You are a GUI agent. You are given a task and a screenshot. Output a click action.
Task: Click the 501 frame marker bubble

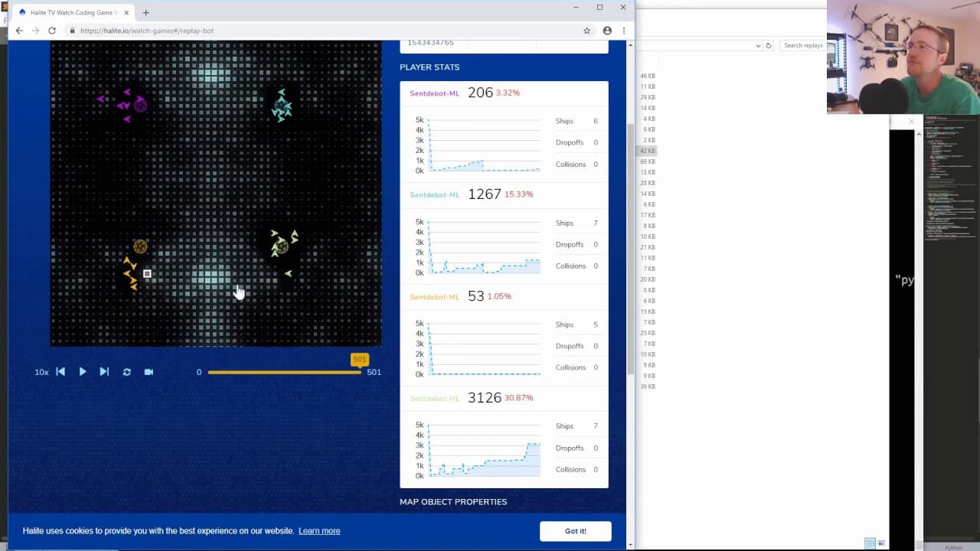(359, 360)
